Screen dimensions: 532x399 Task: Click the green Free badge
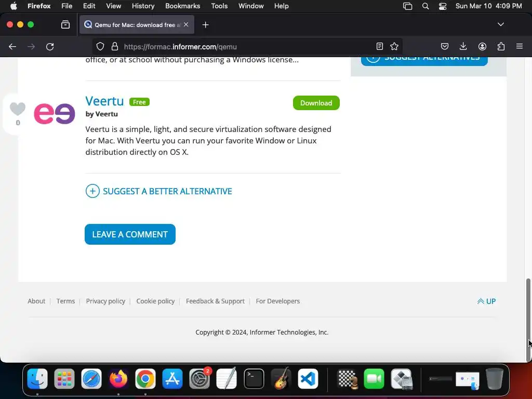pyautogui.click(x=139, y=102)
